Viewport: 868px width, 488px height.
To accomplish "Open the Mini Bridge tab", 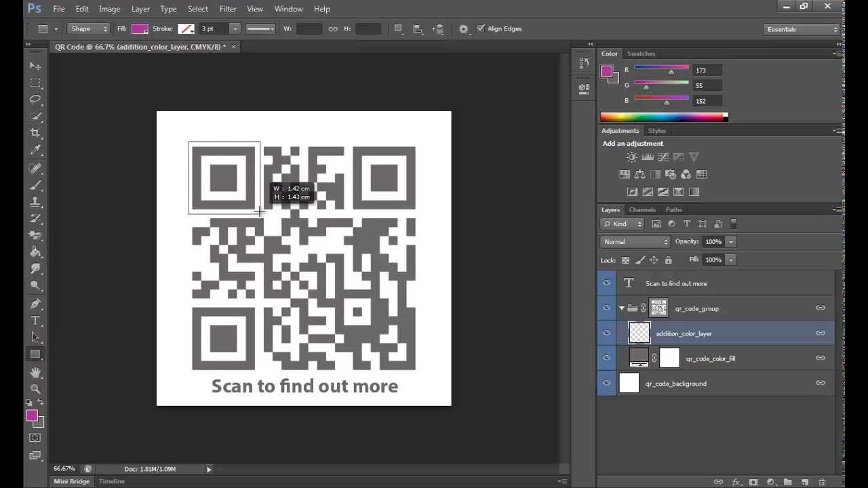I will (x=71, y=481).
